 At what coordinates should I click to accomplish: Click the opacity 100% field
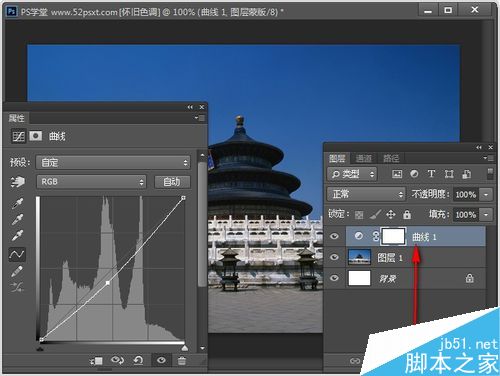466,194
